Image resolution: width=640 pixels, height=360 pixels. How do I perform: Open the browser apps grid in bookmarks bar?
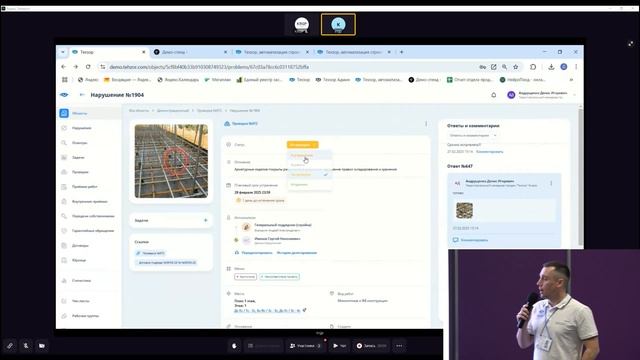pos(64,80)
